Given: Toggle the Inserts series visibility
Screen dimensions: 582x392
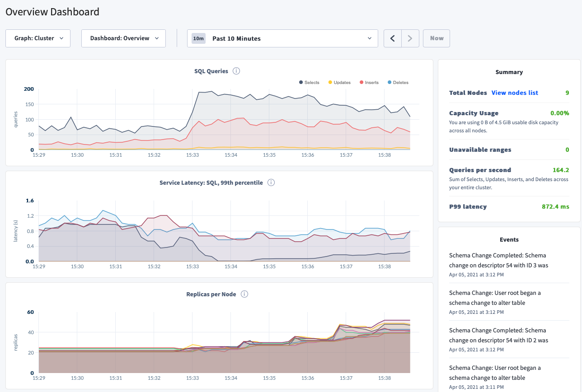Looking at the screenshot, I should click(x=370, y=82).
